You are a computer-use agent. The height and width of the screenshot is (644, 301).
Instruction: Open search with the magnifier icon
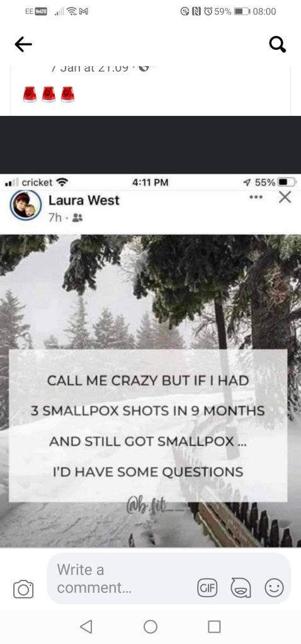pos(278,44)
